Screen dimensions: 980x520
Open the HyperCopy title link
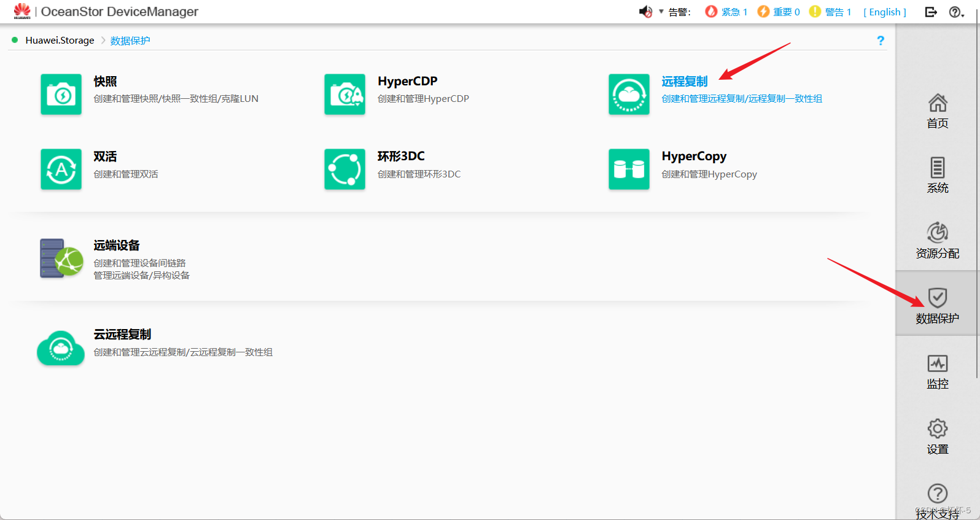click(x=694, y=157)
